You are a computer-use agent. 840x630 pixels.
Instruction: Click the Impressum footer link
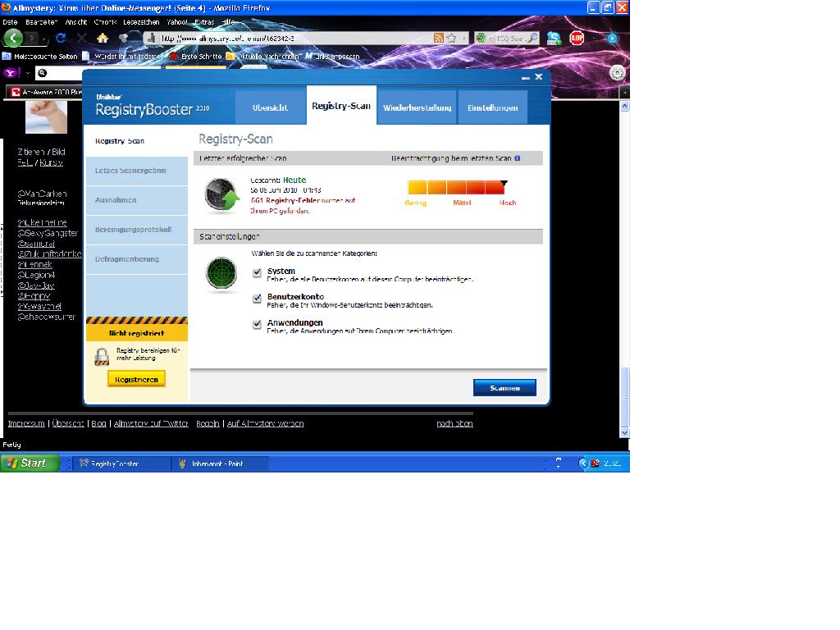click(26, 423)
